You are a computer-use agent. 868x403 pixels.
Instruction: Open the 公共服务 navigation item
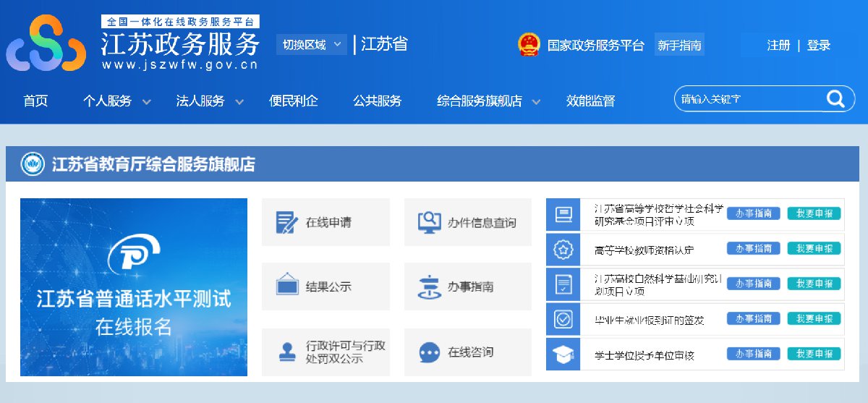coord(378,101)
